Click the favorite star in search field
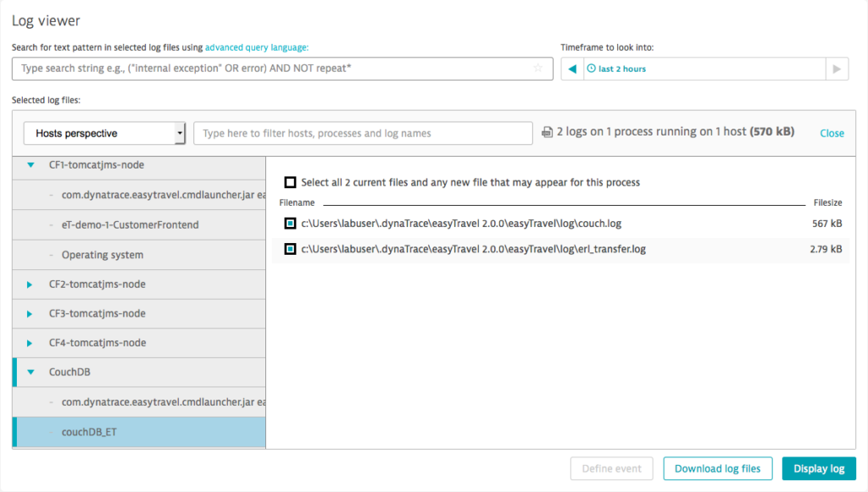 (537, 68)
